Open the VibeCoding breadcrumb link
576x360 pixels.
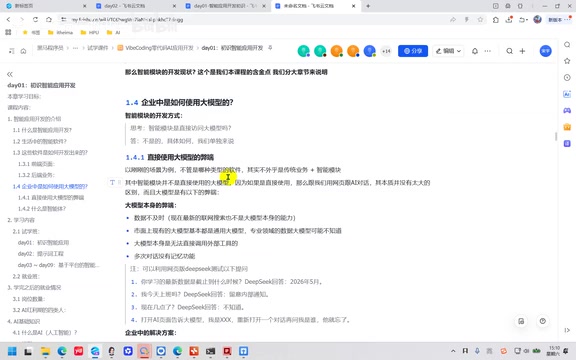click(x=156, y=48)
